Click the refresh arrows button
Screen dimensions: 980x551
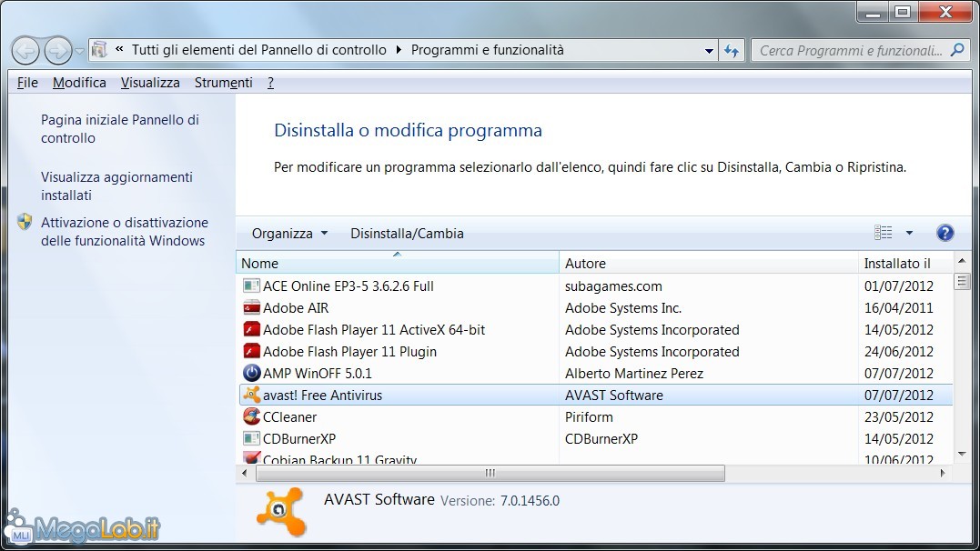click(x=732, y=51)
